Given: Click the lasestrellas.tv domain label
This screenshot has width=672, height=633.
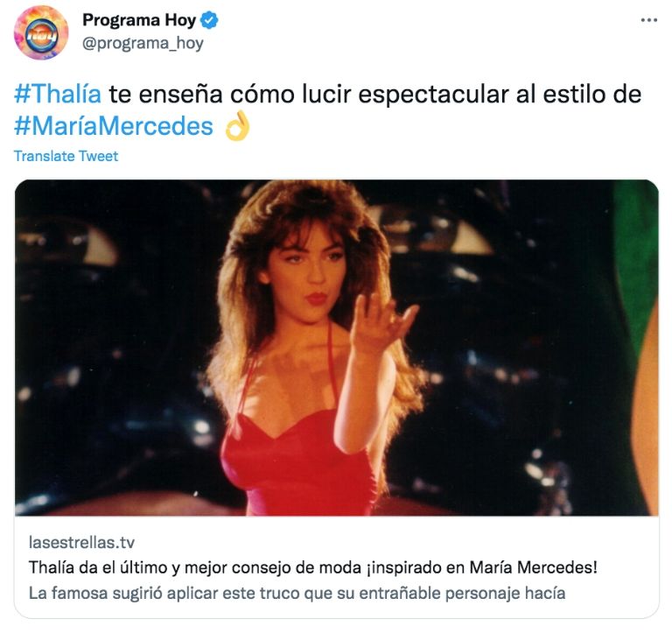Looking at the screenshot, I should click(x=82, y=543).
